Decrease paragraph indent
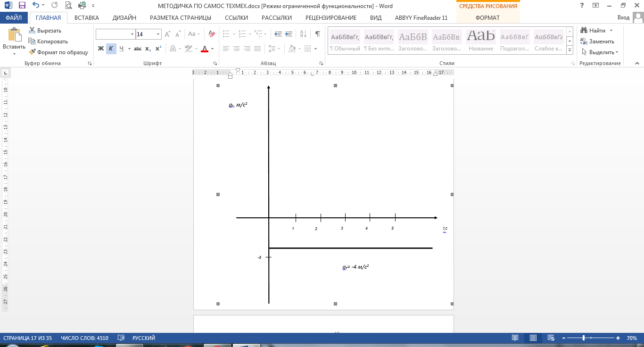Screen dimensions: 644x347 tap(278, 34)
